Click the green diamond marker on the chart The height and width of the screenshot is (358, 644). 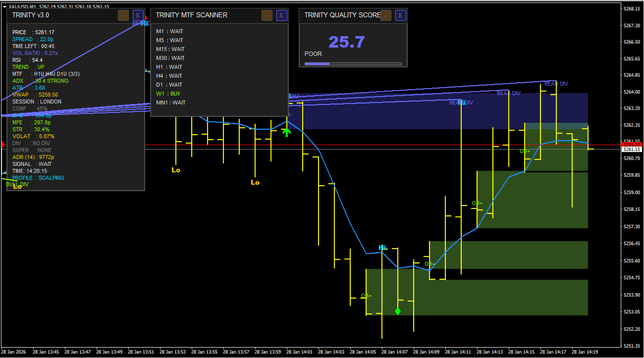pos(398,311)
